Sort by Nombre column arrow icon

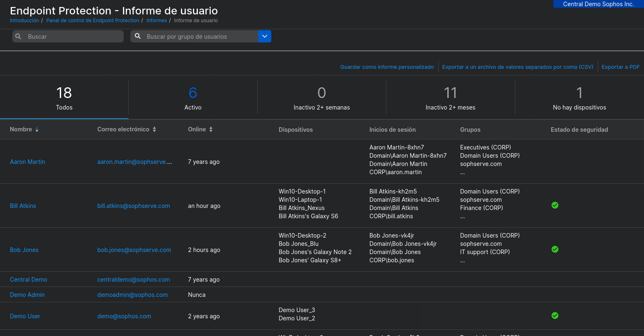pyautogui.click(x=37, y=129)
